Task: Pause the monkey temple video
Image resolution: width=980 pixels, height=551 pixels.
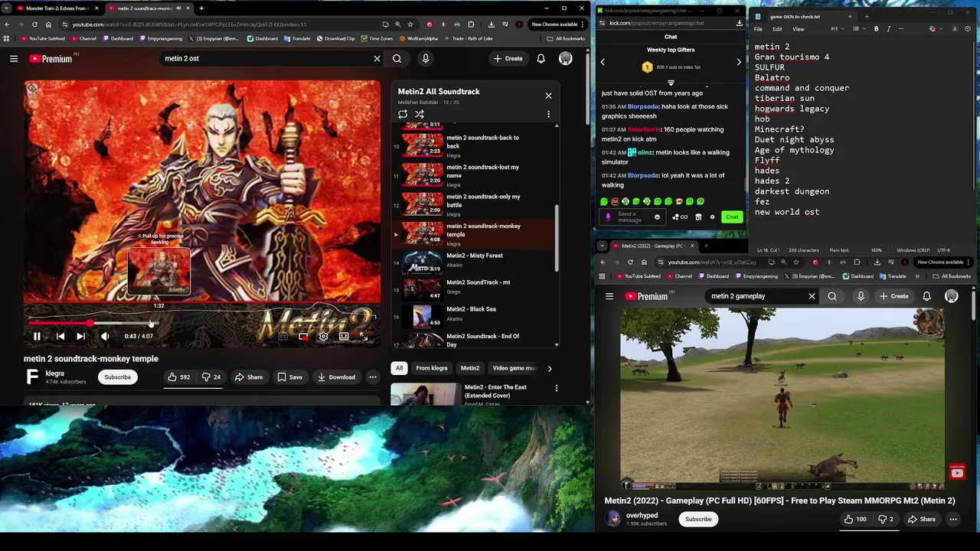Action: pyautogui.click(x=37, y=336)
